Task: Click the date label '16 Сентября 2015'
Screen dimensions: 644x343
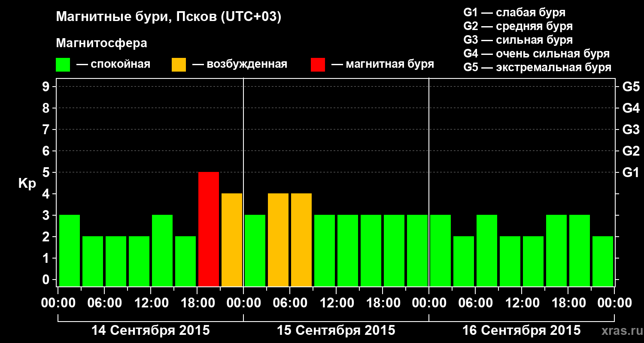Action: point(522,330)
